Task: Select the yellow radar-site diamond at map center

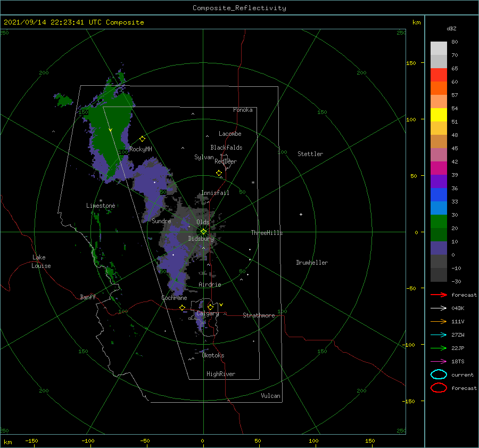Action: pyautogui.click(x=203, y=232)
